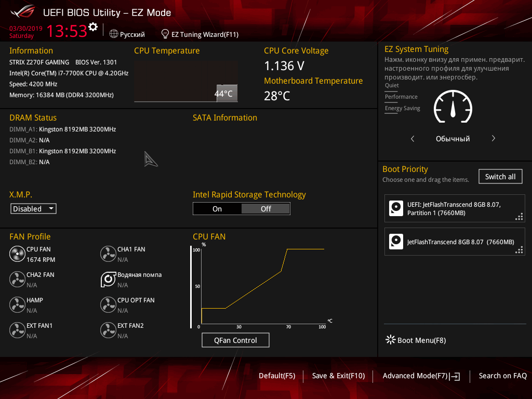The image size is (532, 399).
Task: Select the water pump (Водяная помпа) icon
Action: [x=108, y=279]
